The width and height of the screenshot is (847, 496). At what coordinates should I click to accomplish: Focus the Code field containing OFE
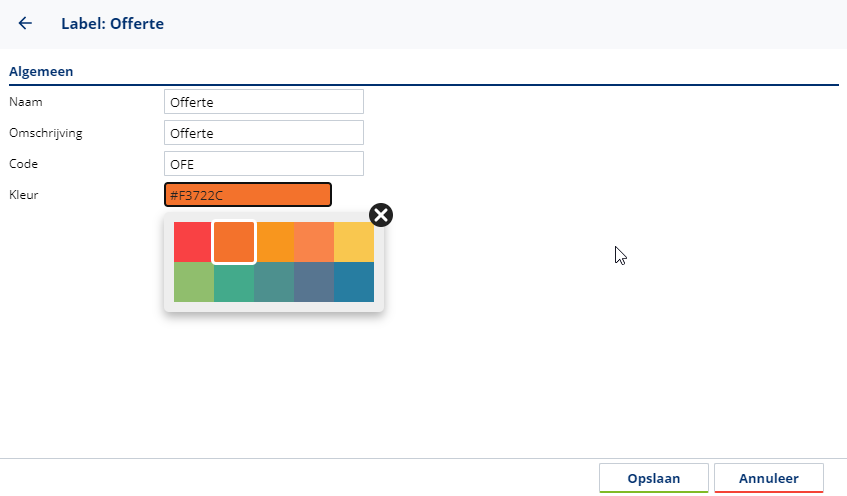click(263, 164)
